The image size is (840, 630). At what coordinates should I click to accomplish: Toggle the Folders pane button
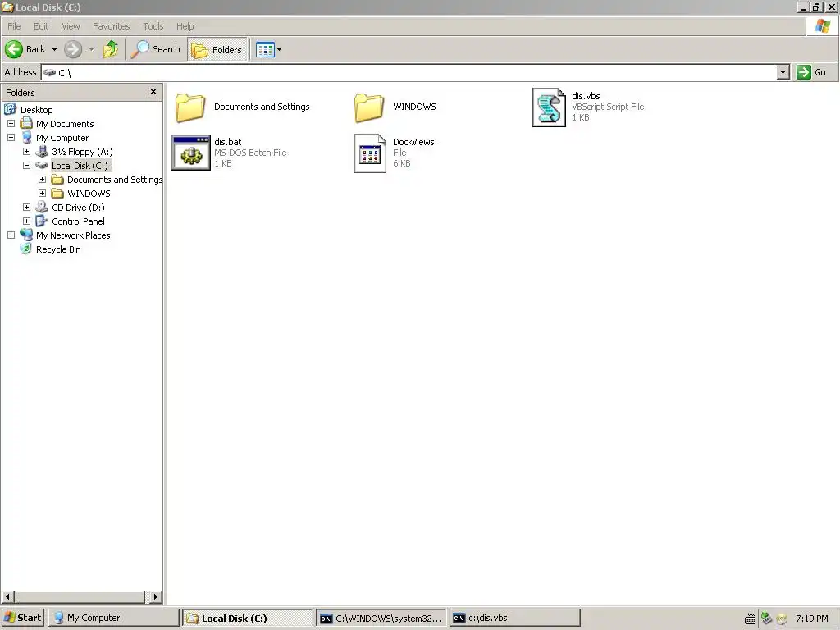(217, 49)
